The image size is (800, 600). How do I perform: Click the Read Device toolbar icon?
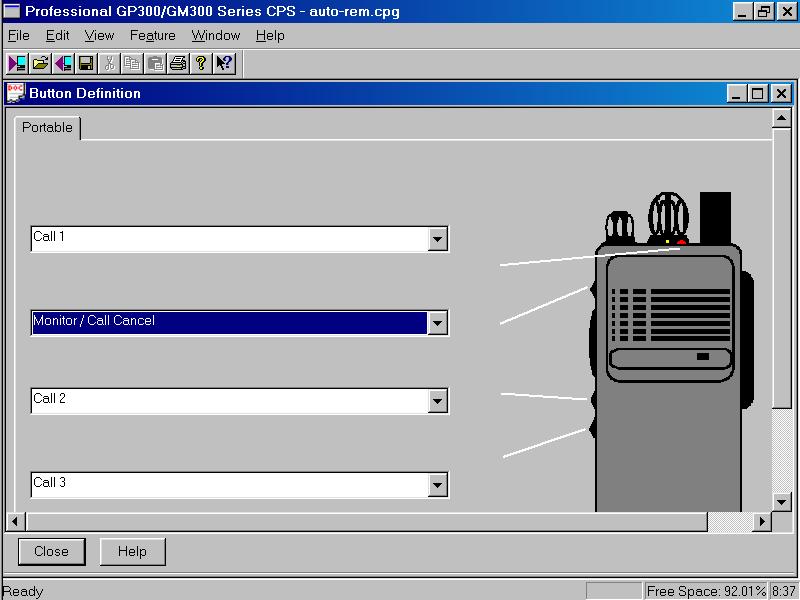click(x=17, y=64)
